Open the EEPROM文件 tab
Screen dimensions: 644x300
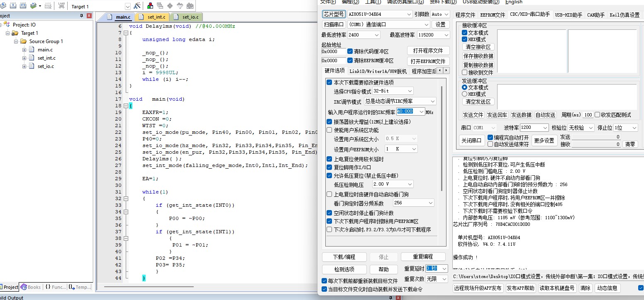(x=493, y=15)
